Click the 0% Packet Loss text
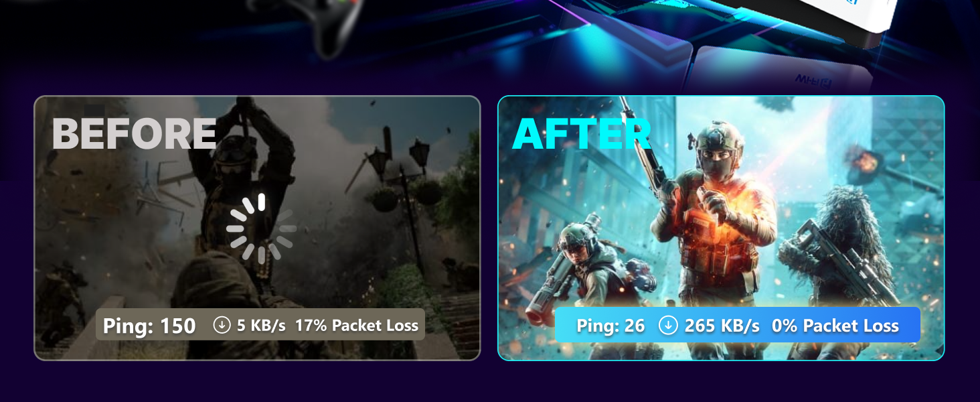The image size is (980, 402). (x=835, y=326)
